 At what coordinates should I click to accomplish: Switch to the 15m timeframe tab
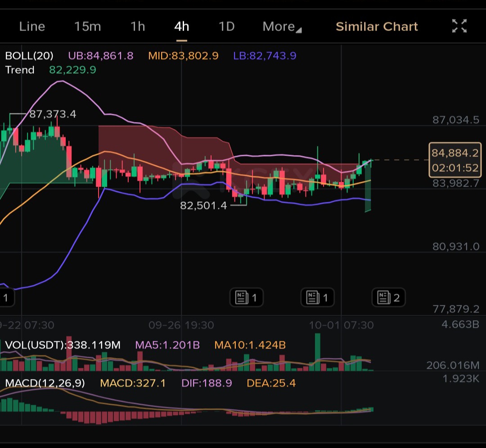click(88, 27)
